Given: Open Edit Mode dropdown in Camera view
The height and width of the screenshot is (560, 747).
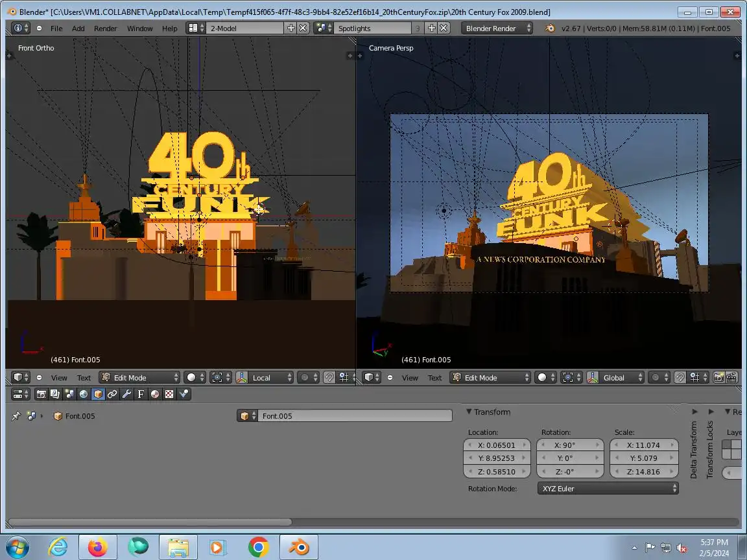Looking at the screenshot, I should point(490,378).
